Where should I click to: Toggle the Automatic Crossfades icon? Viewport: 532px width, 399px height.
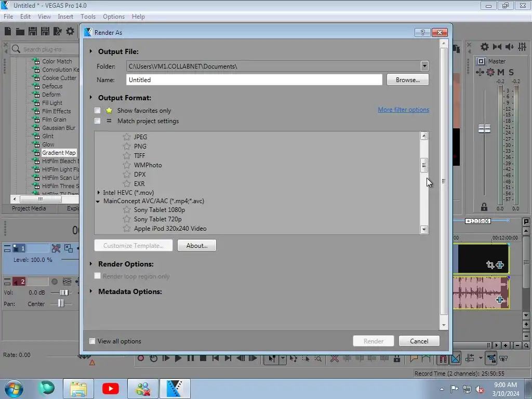tap(456, 358)
